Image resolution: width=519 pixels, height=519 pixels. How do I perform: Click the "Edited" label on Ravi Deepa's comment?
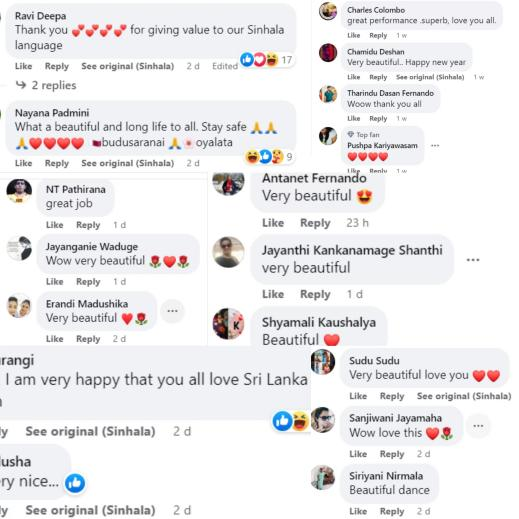(225, 66)
